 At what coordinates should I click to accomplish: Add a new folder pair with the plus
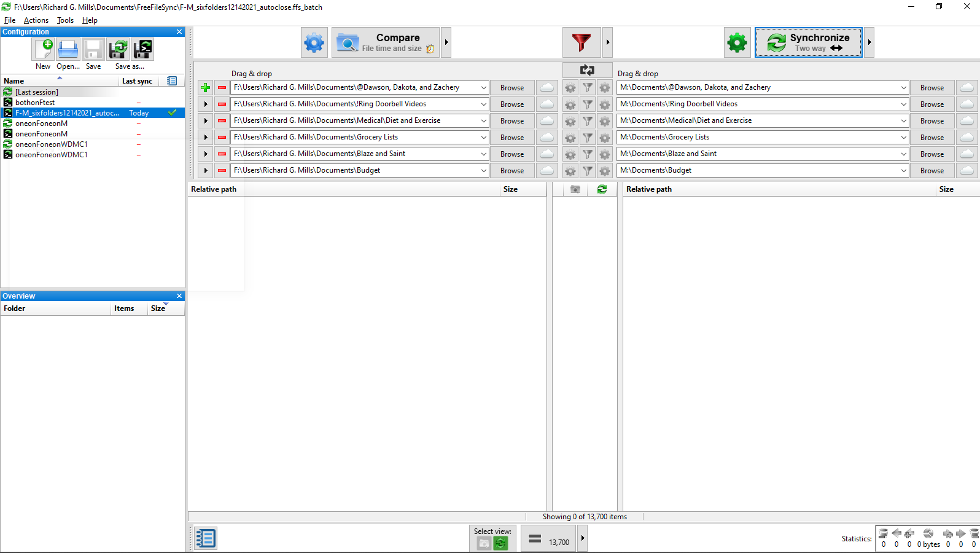pos(205,88)
